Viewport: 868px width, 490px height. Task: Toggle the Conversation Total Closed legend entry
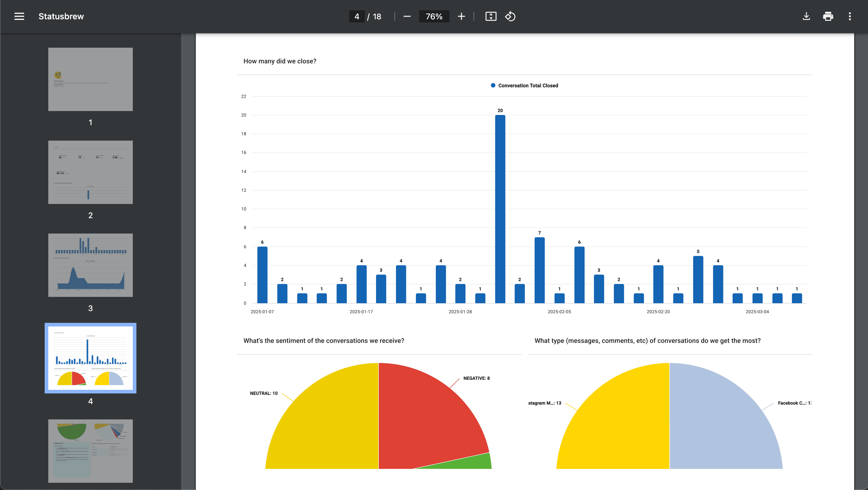pos(524,85)
